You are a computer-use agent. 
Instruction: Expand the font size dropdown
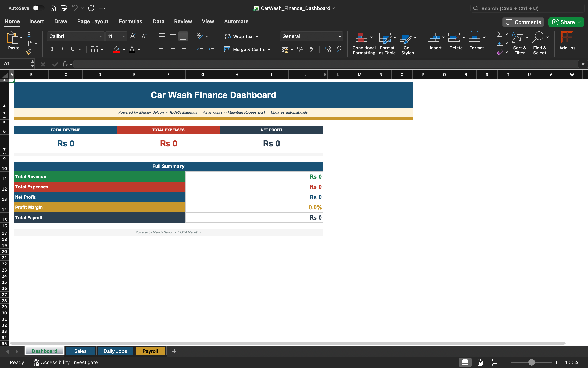click(x=124, y=37)
